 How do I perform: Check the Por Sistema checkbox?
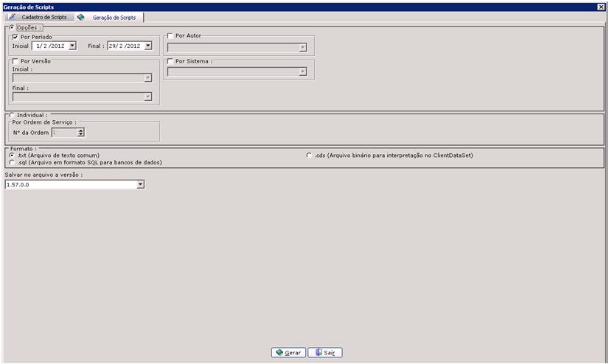pos(170,62)
